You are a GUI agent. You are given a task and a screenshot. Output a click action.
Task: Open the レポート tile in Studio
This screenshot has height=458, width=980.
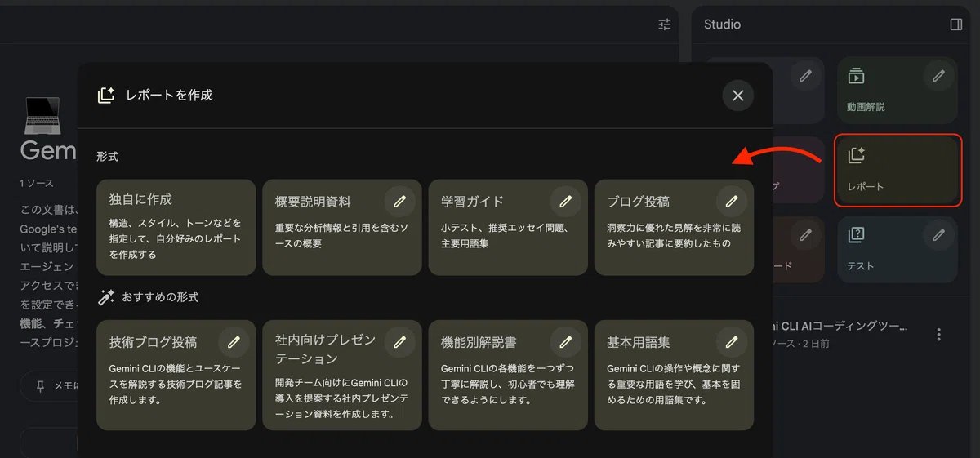[x=898, y=171]
